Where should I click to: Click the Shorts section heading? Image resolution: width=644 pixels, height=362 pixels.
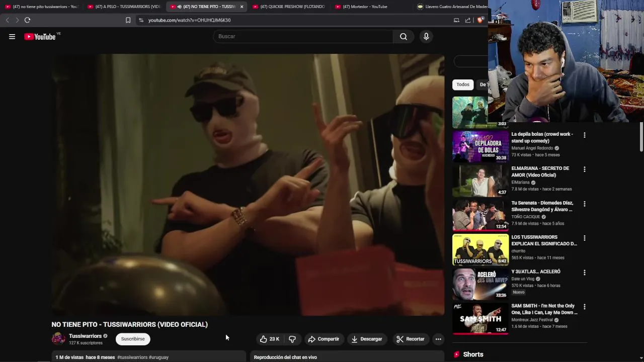[473, 354]
